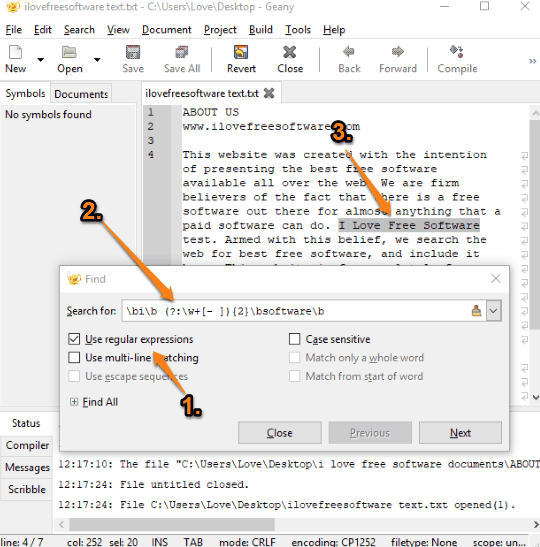Click the message window scroll left arrow
Image resolution: width=540 pixels, height=547 pixels.
[61, 524]
